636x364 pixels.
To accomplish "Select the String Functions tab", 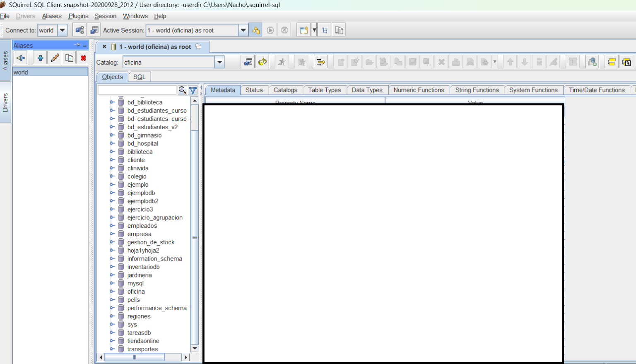I will 477,90.
